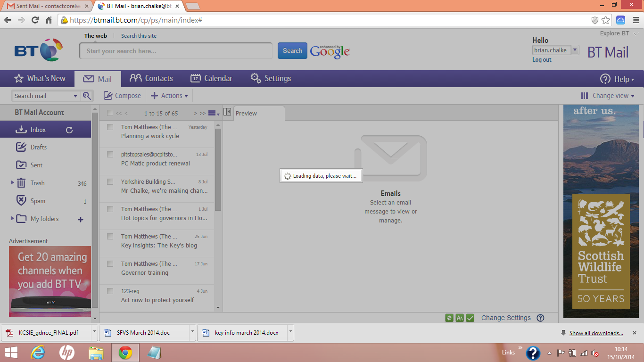Check the select-all messages checkbox
644x362 pixels.
point(110,113)
